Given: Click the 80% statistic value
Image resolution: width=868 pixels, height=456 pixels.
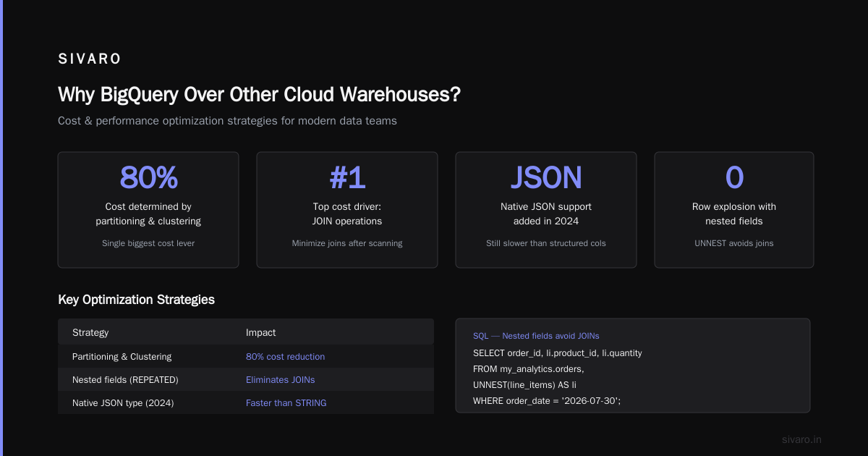Looking at the screenshot, I should [x=148, y=177].
